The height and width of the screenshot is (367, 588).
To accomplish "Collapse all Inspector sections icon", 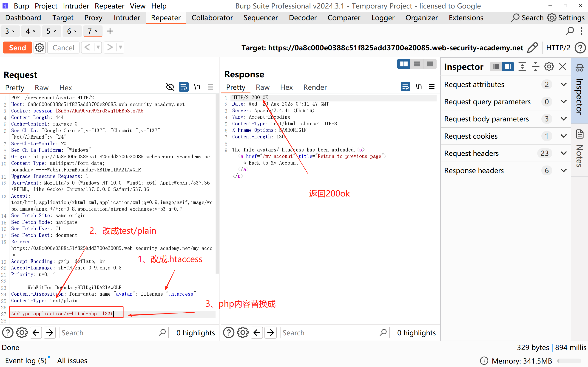I will (x=535, y=67).
